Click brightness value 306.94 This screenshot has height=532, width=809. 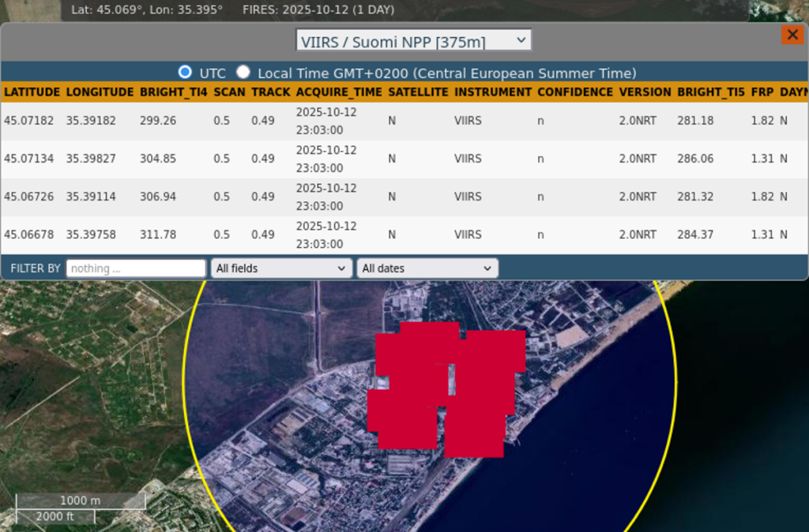(158, 197)
